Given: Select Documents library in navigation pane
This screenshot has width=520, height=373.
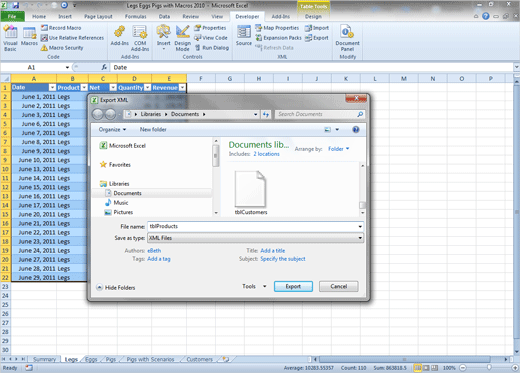Looking at the screenshot, I should (123, 193).
